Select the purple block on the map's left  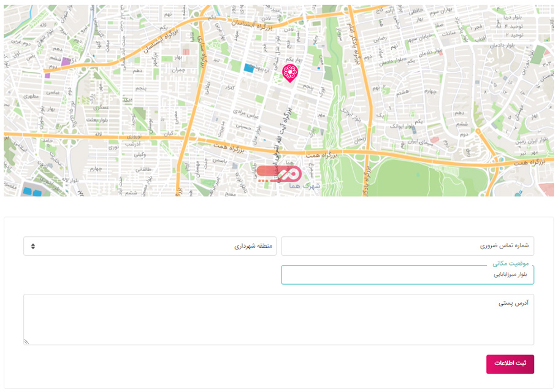coord(66,63)
